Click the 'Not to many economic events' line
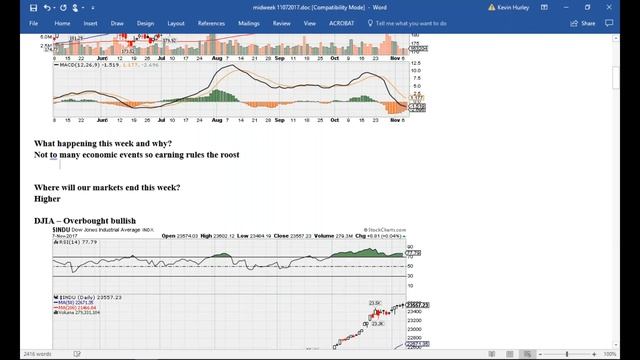The height and width of the screenshot is (360, 640). [x=137, y=155]
